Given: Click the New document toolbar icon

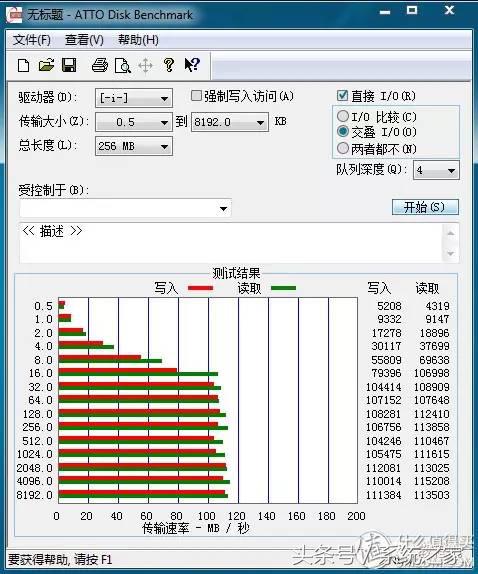Looking at the screenshot, I should 23,66.
